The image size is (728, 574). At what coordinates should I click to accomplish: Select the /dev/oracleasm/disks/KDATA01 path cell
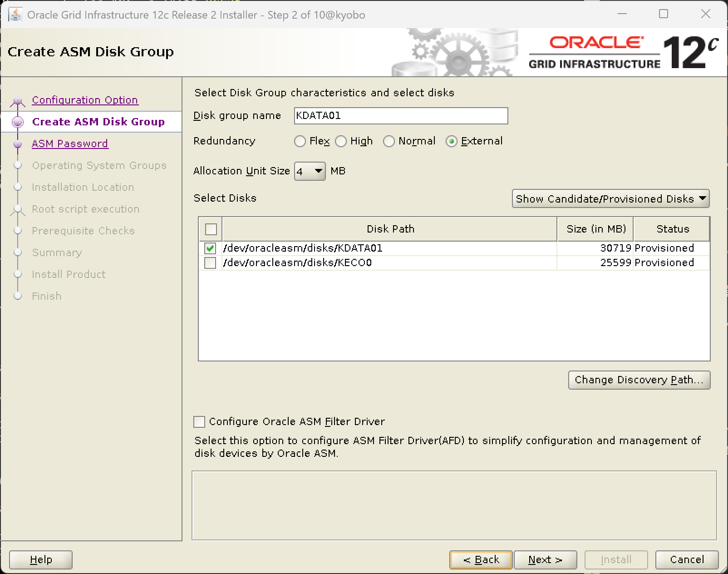point(390,248)
